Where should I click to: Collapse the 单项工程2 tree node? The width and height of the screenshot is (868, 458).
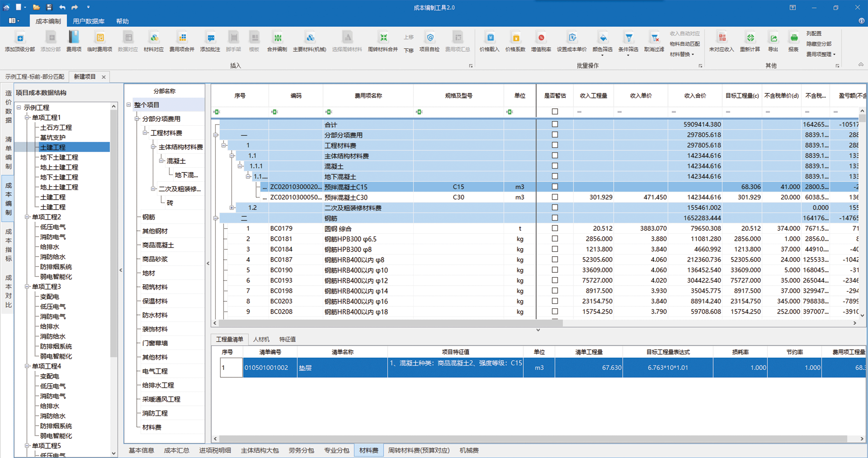(x=27, y=217)
